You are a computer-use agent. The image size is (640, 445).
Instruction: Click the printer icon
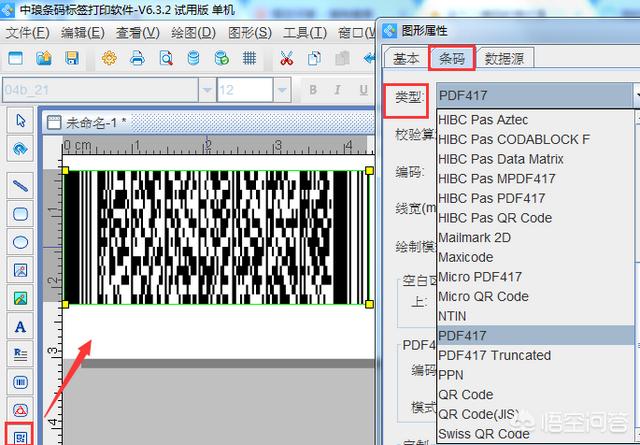[138, 58]
